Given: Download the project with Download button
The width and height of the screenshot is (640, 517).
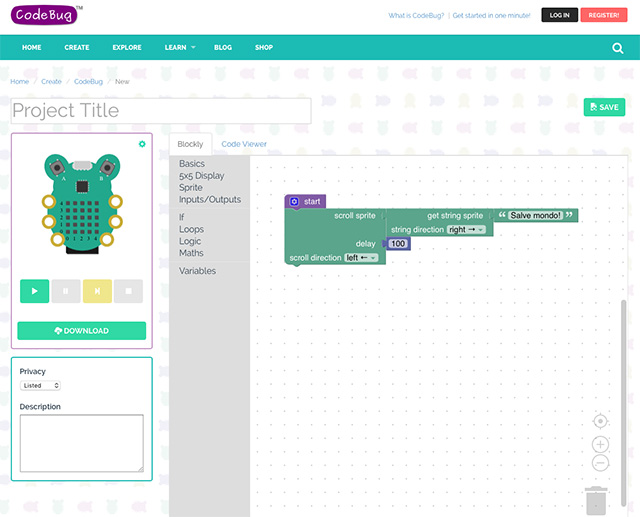Looking at the screenshot, I should [81, 331].
